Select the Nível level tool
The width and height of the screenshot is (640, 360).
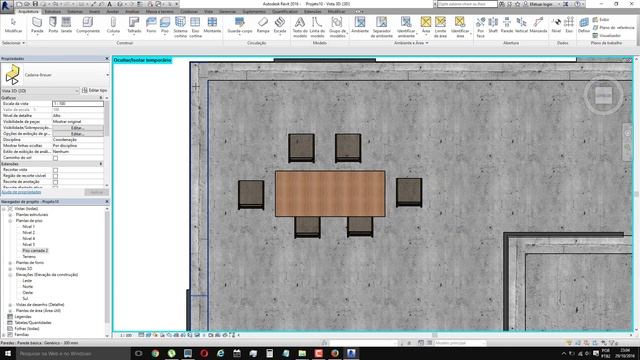[556, 25]
